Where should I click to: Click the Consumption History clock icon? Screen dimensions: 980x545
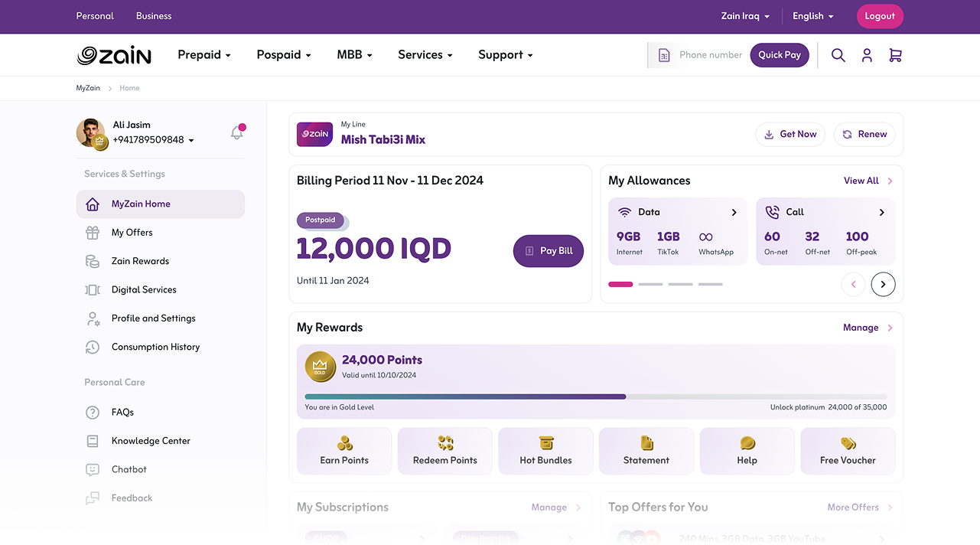pyautogui.click(x=93, y=347)
